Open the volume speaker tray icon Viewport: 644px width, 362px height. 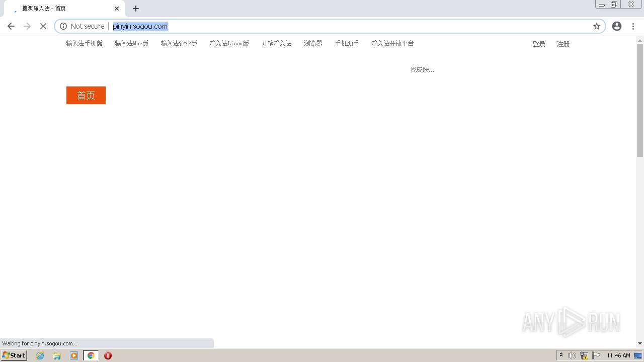[572, 355]
